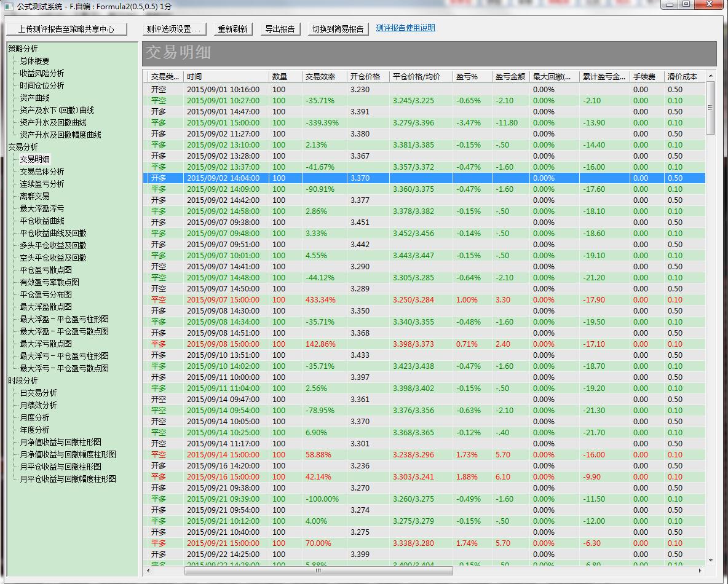Upload report via 上传测评报告至策略共享中心 button
Image resolution: width=728 pixels, height=584 pixels.
tap(66, 29)
